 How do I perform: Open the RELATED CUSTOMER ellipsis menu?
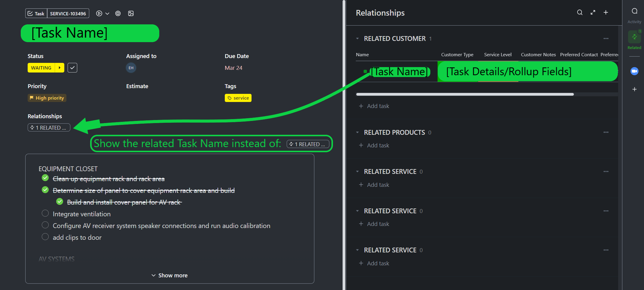(606, 39)
